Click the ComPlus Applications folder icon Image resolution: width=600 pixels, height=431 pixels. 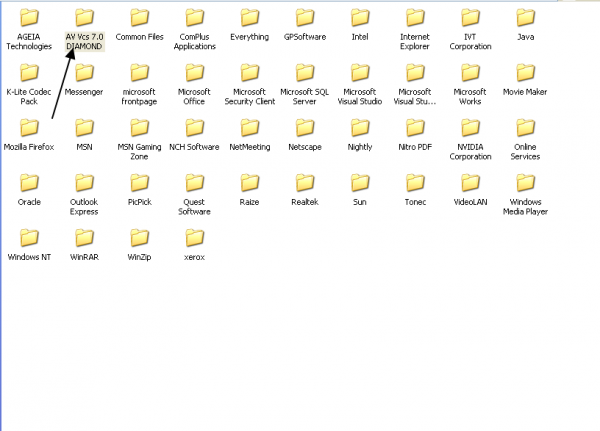(x=194, y=18)
